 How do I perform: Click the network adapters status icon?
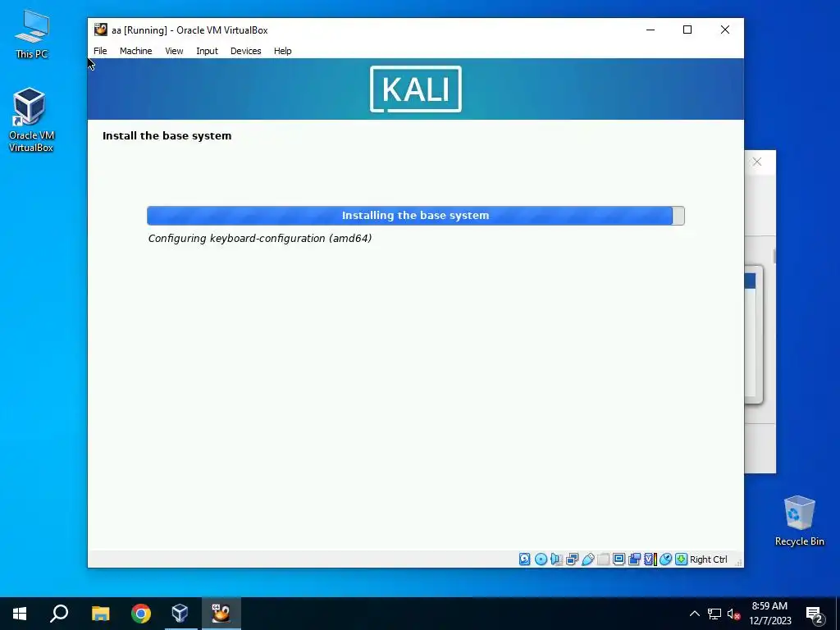pyautogui.click(x=572, y=559)
